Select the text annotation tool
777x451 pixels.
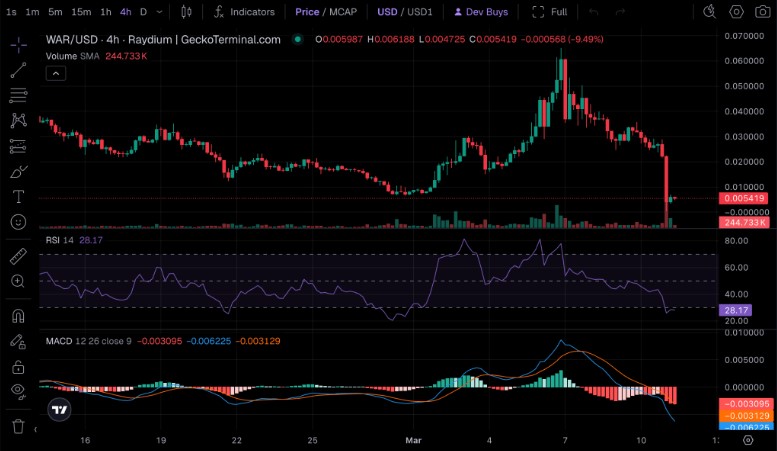coord(18,197)
